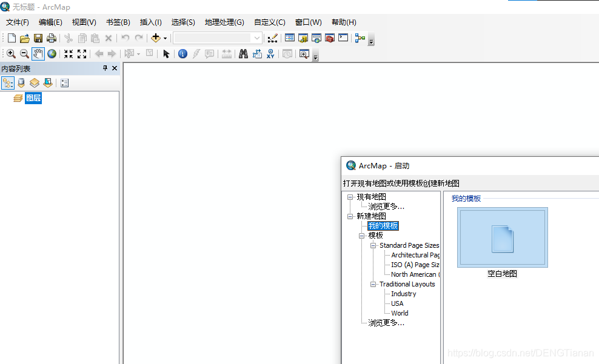Viewport: 599px width, 364px height.
Task: Click the New map document icon
Action: 12,38
